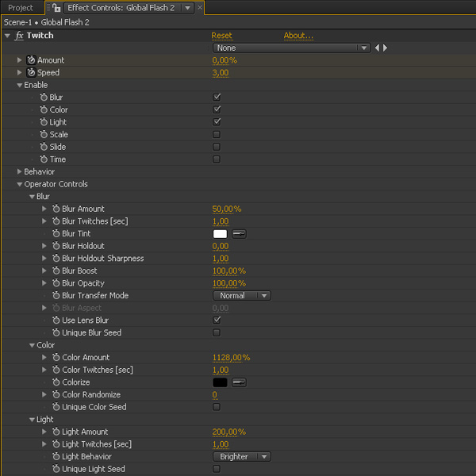Click the Blur Tint stopwatch
This screenshot has height=476, width=476.
[x=56, y=234]
